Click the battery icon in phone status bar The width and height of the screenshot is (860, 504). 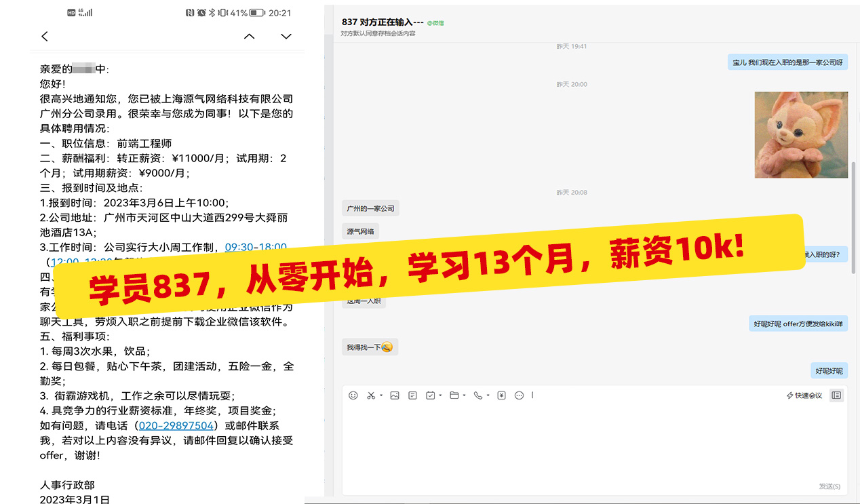[257, 13]
